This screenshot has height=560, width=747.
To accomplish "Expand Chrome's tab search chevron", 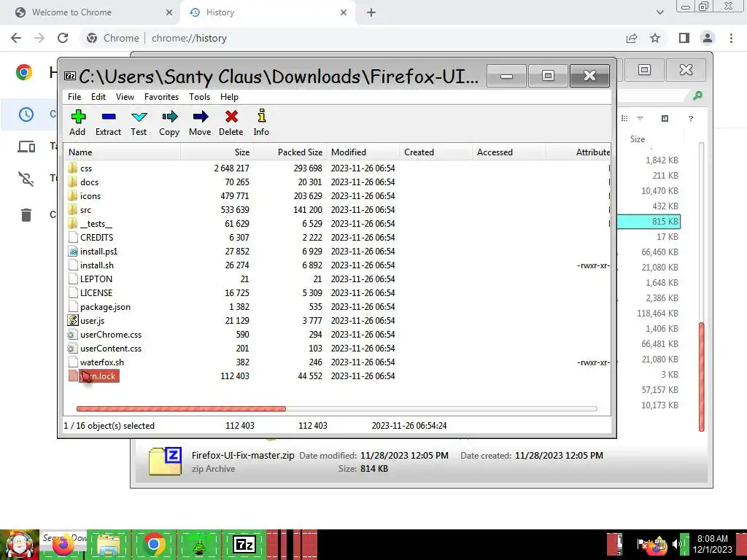I will tap(659, 12).
